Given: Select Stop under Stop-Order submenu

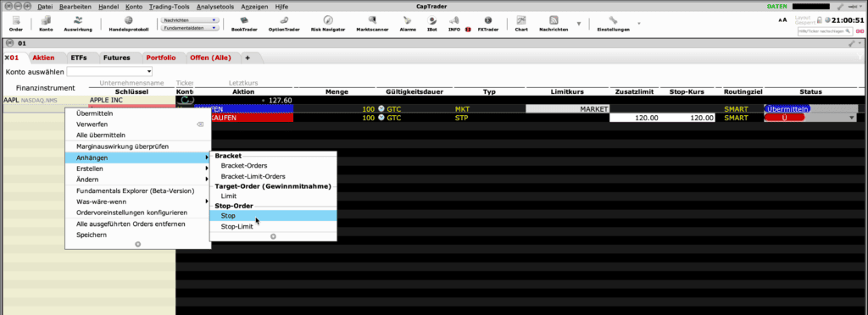Looking at the screenshot, I should point(273,216).
